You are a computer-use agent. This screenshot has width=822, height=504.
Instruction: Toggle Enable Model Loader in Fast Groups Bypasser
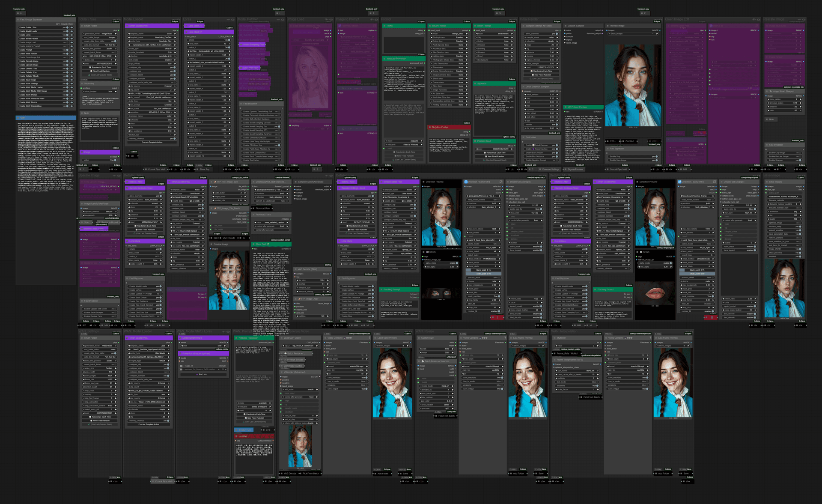click(x=67, y=31)
